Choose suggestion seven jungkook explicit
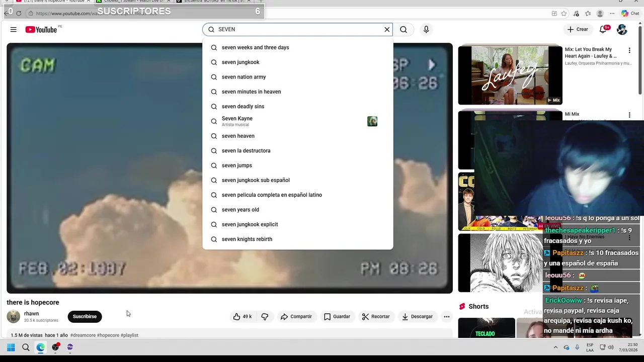The image size is (644, 362). click(298, 224)
